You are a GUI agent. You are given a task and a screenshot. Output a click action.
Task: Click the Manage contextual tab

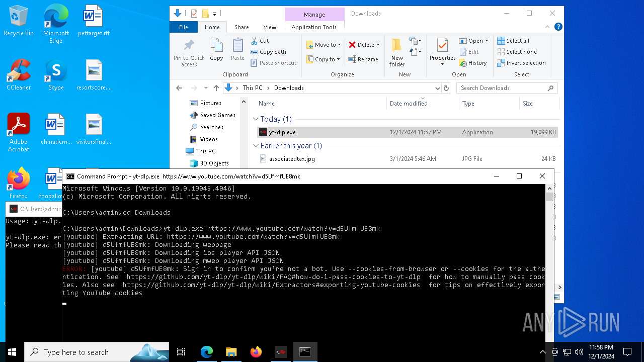click(314, 15)
